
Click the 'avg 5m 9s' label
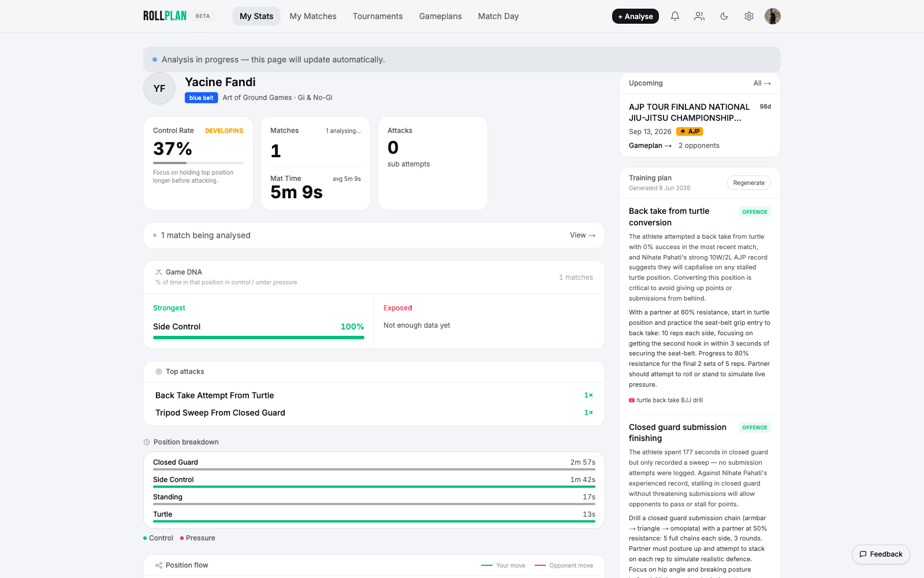pyautogui.click(x=346, y=179)
